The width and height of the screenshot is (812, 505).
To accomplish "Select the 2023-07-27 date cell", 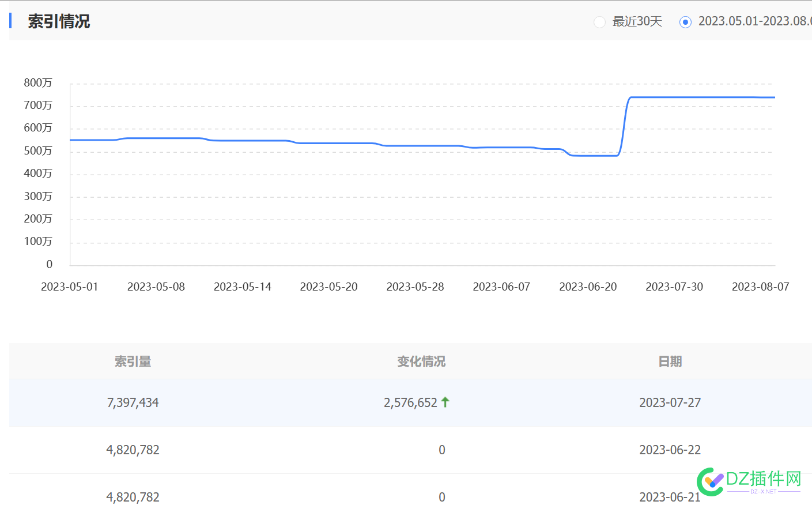I will pyautogui.click(x=670, y=402).
